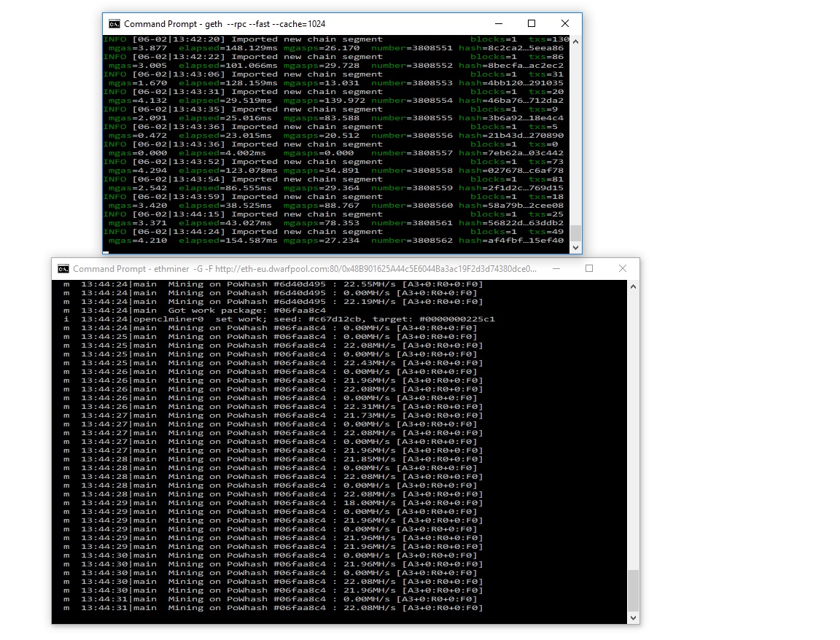Viewport: 840px width, 640px height.
Task: Open the geth Command Prompt system menu icon
Action: 114,24
